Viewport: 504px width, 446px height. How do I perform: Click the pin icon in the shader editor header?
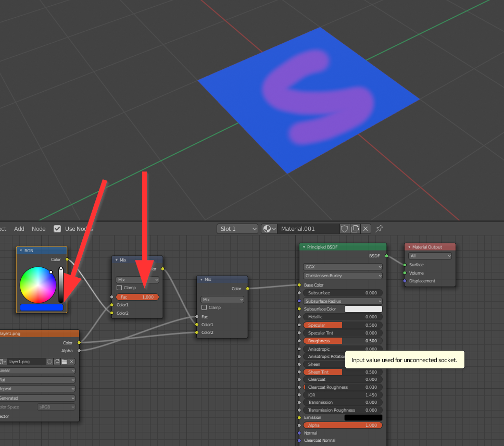[x=379, y=228]
